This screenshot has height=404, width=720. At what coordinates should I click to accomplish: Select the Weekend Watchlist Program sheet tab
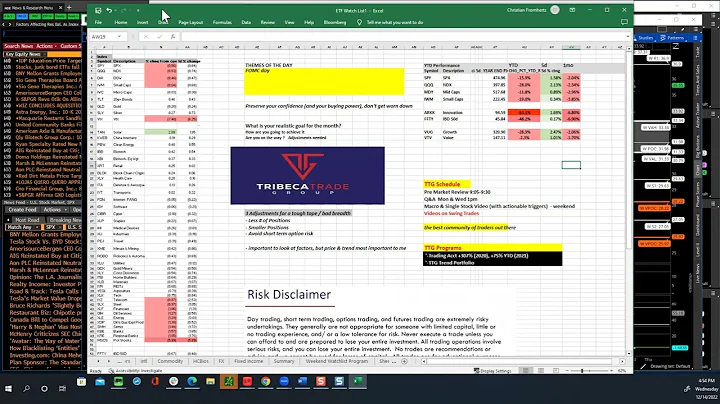pyautogui.click(x=337, y=361)
